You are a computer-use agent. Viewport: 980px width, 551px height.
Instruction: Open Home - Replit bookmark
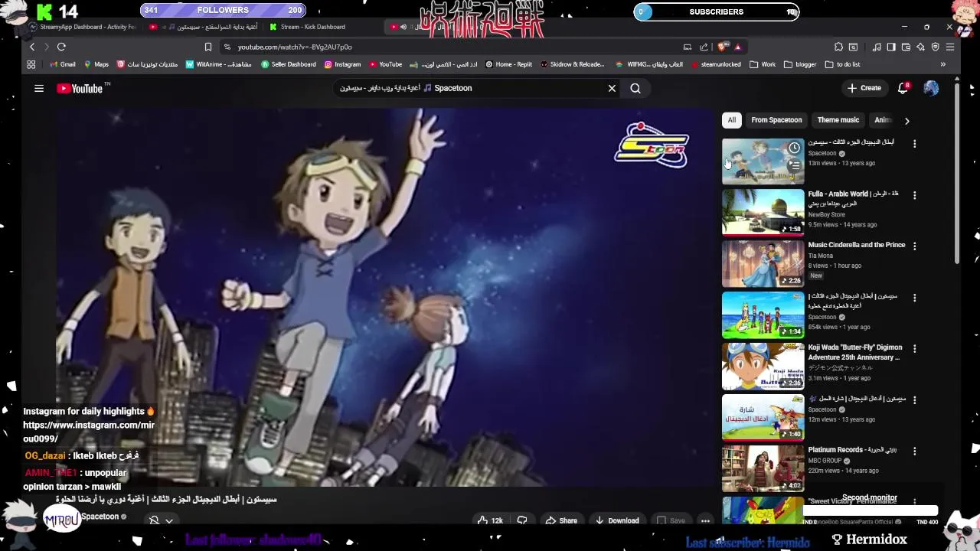coord(508,64)
